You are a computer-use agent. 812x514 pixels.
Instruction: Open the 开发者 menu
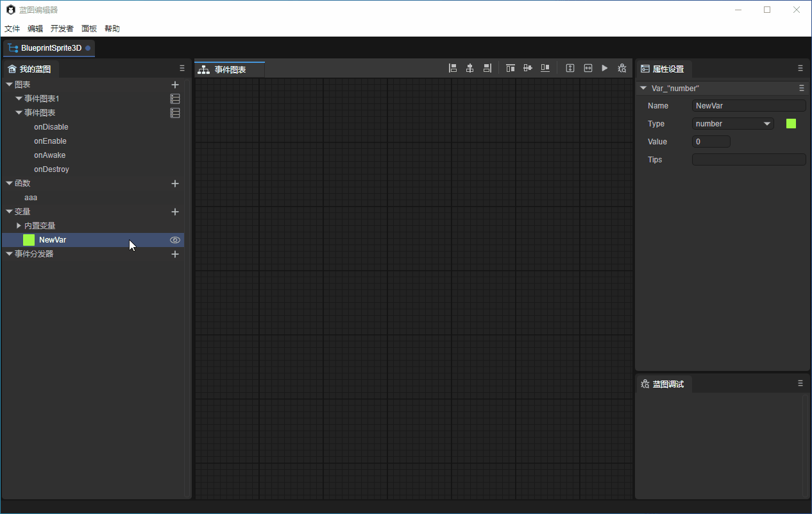pos(62,29)
